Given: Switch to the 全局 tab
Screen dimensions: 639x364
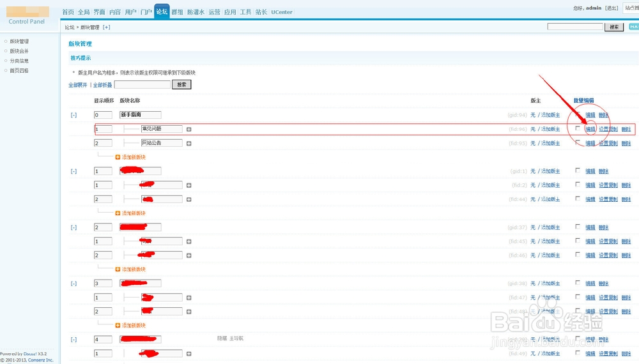Looking at the screenshot, I should coord(84,12).
